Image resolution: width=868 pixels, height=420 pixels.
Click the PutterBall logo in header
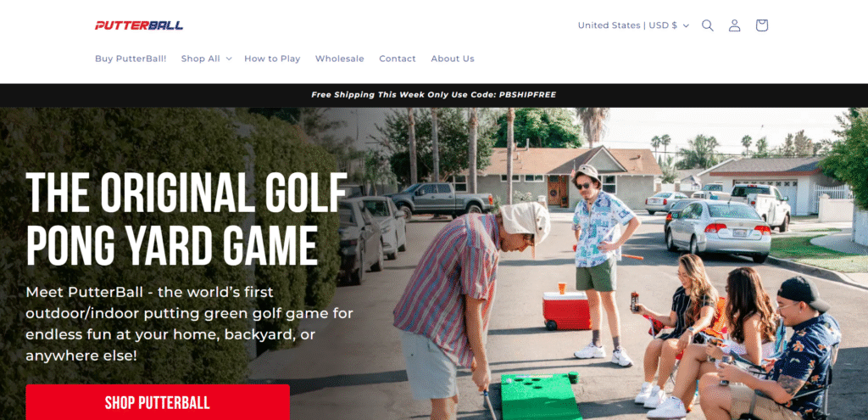tap(139, 25)
